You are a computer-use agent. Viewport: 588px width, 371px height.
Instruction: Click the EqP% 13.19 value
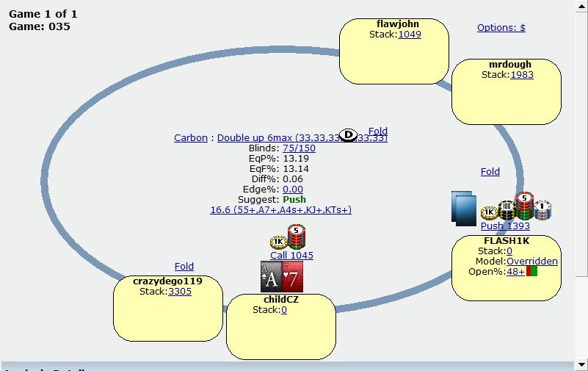point(296,158)
